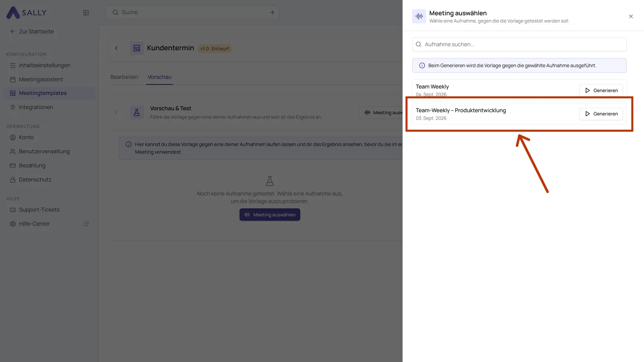The width and height of the screenshot is (644, 362).
Task: Select the Team-Weekly – Produktentwicklung recording title
Action: (461, 111)
